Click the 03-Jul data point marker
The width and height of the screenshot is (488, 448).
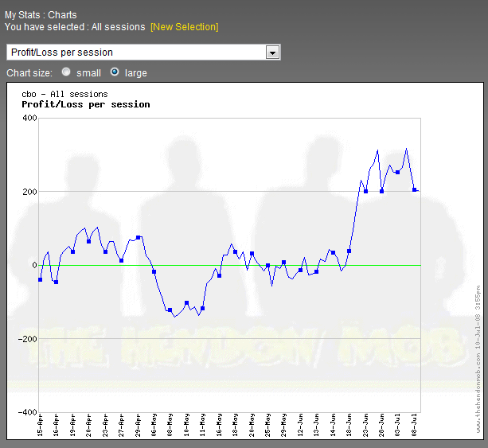(x=397, y=173)
